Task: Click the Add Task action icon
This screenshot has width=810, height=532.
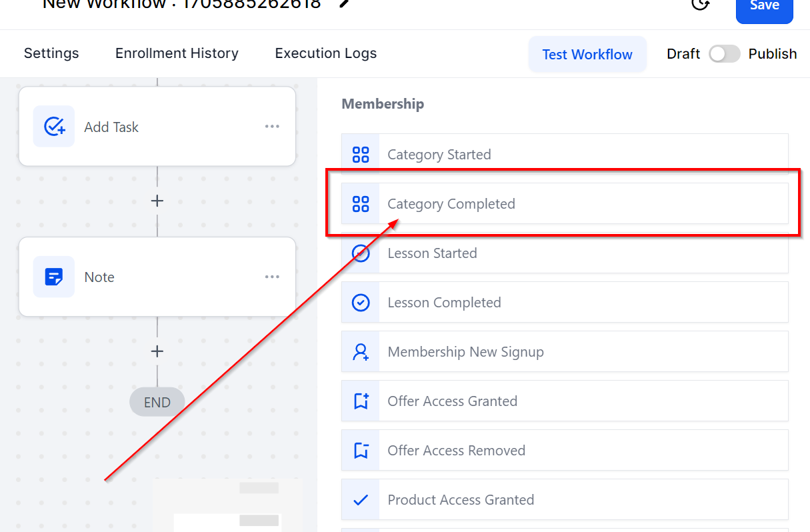Action: [54, 127]
